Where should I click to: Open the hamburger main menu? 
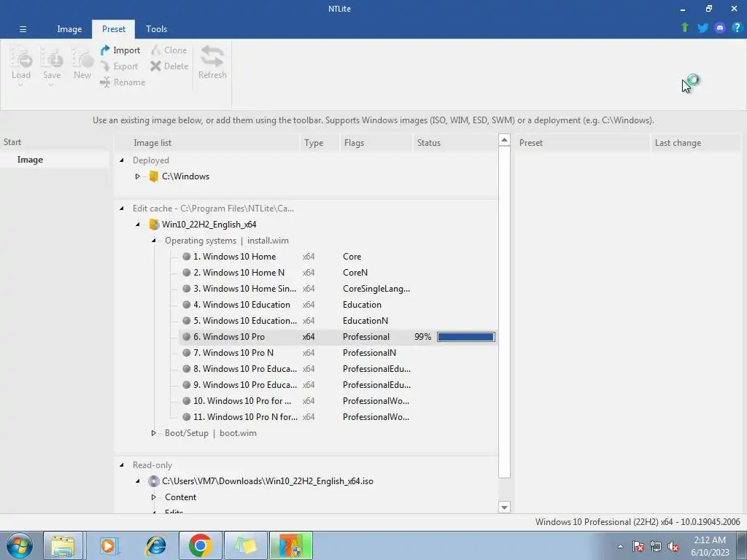tap(23, 29)
